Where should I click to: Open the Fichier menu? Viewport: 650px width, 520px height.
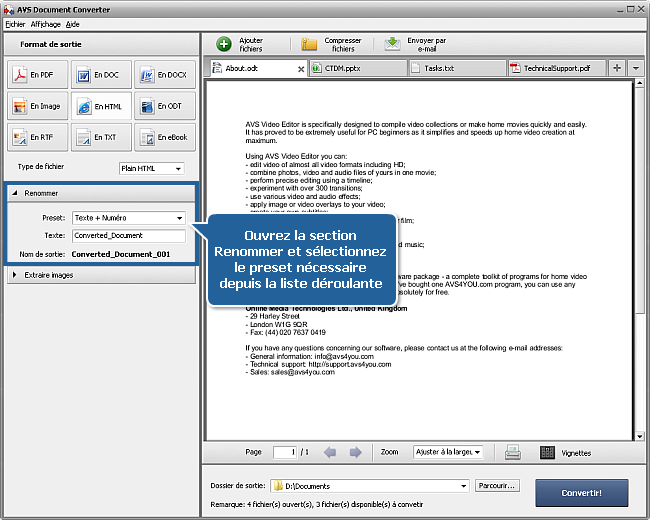(x=15, y=23)
